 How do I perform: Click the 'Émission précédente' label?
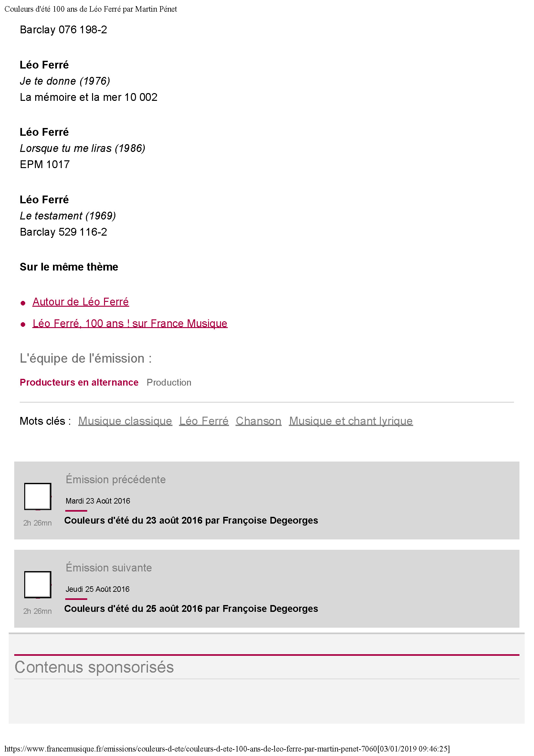[115, 479]
